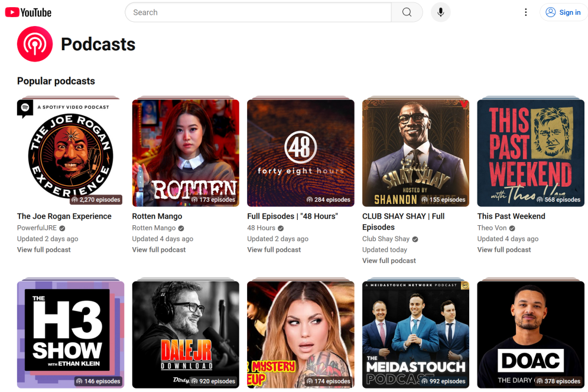Open The Joe Rogan Experience thumbnail
Screen dimensions: 588x392
tap(70, 153)
